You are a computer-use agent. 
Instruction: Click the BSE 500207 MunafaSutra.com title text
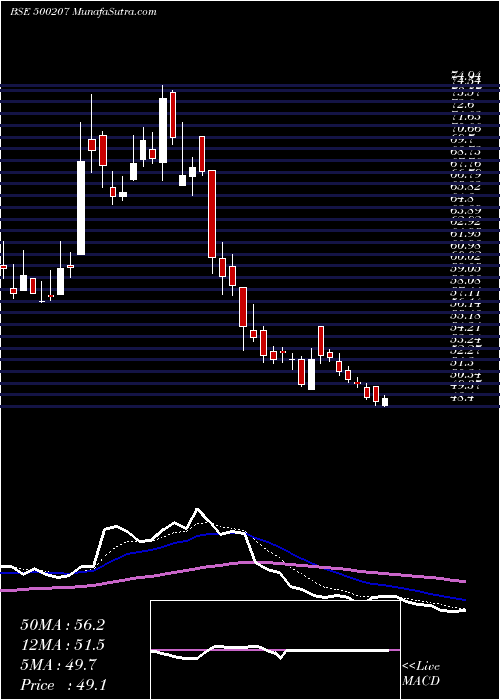point(83,12)
